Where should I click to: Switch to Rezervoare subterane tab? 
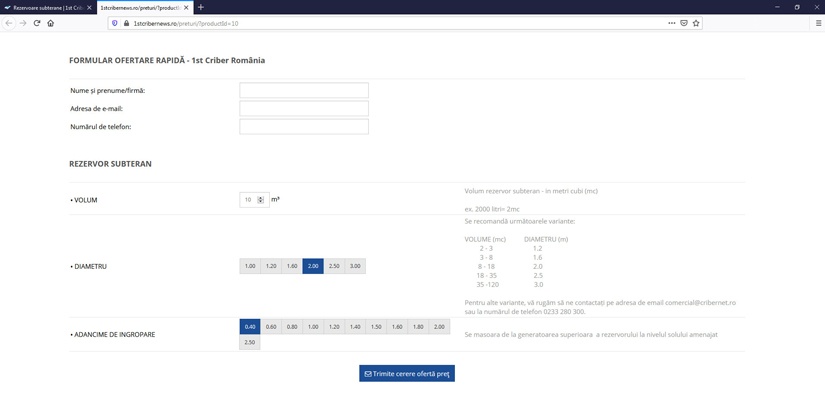48,7
